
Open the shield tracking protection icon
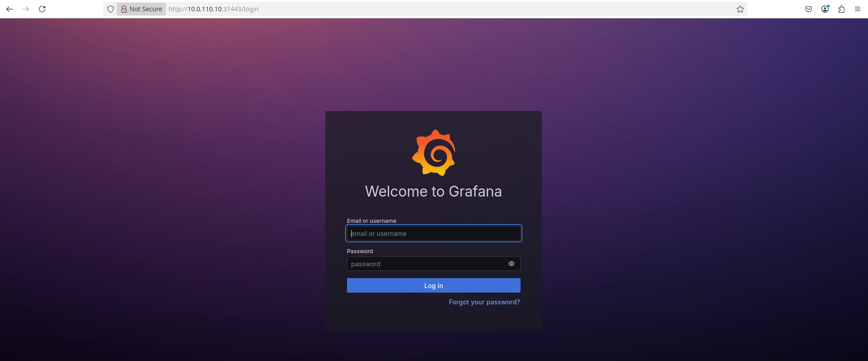111,9
